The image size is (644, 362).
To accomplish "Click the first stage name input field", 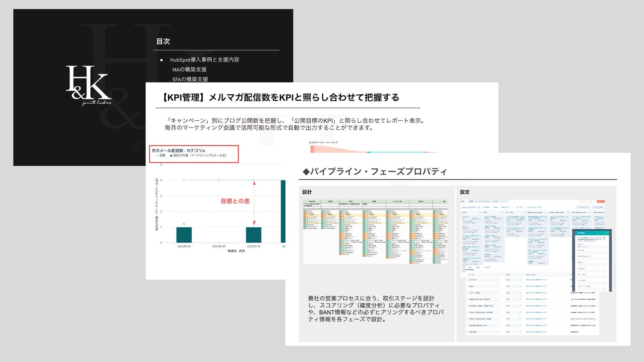I will coord(484,280).
